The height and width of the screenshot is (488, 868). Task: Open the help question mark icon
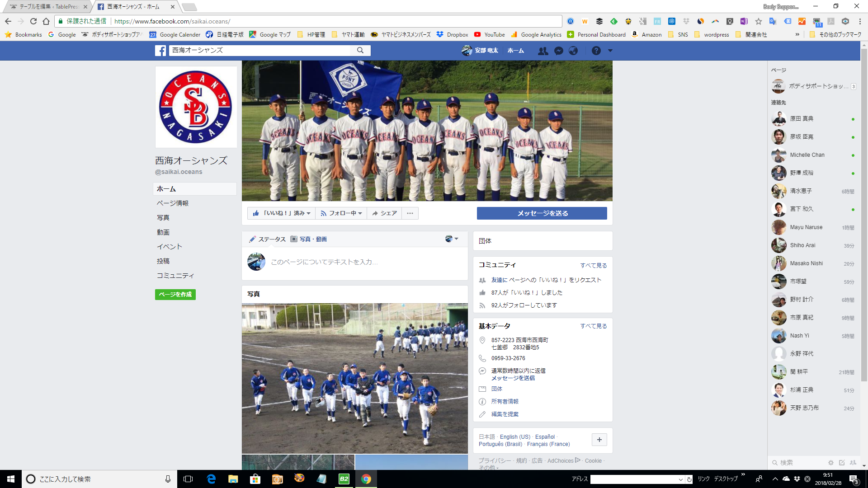click(x=596, y=51)
